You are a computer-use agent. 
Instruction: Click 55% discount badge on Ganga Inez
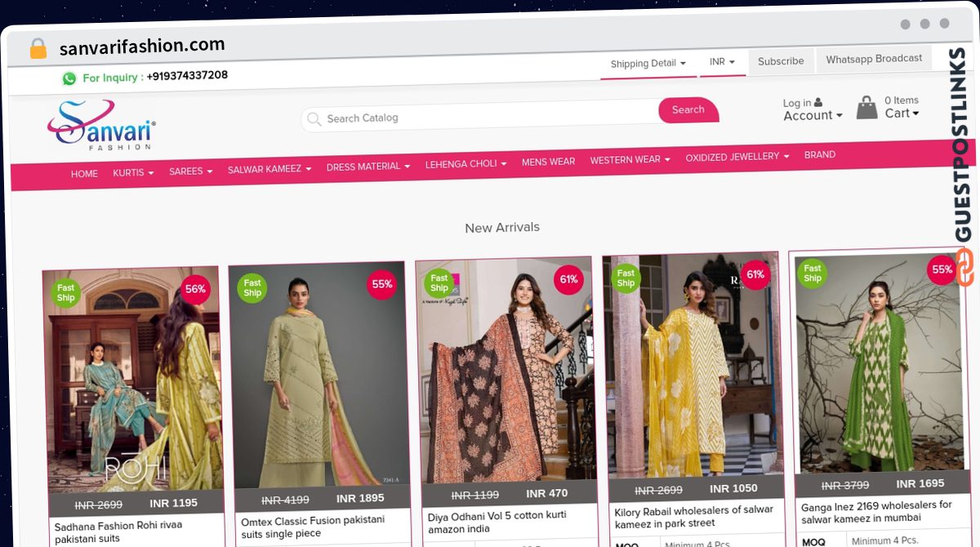pyautogui.click(x=942, y=269)
